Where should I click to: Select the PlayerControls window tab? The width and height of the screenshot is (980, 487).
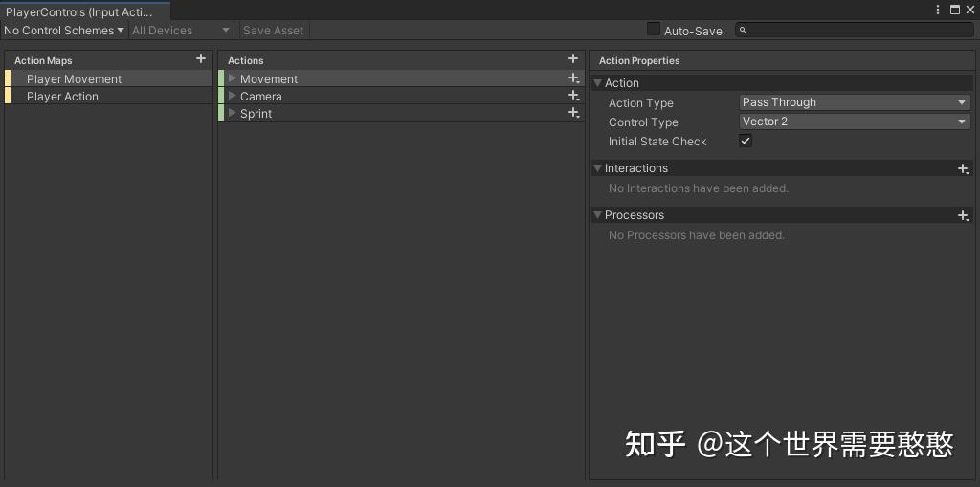pyautogui.click(x=79, y=12)
